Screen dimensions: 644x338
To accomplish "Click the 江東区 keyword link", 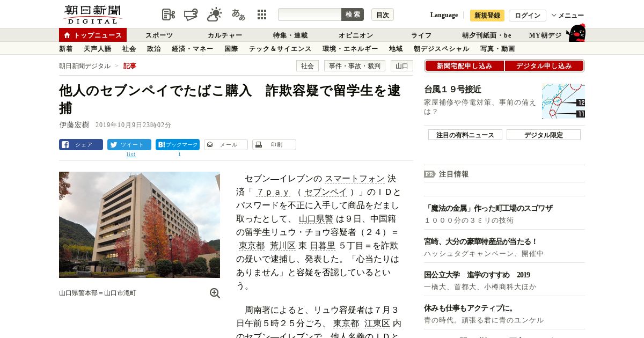I will coord(377,324).
